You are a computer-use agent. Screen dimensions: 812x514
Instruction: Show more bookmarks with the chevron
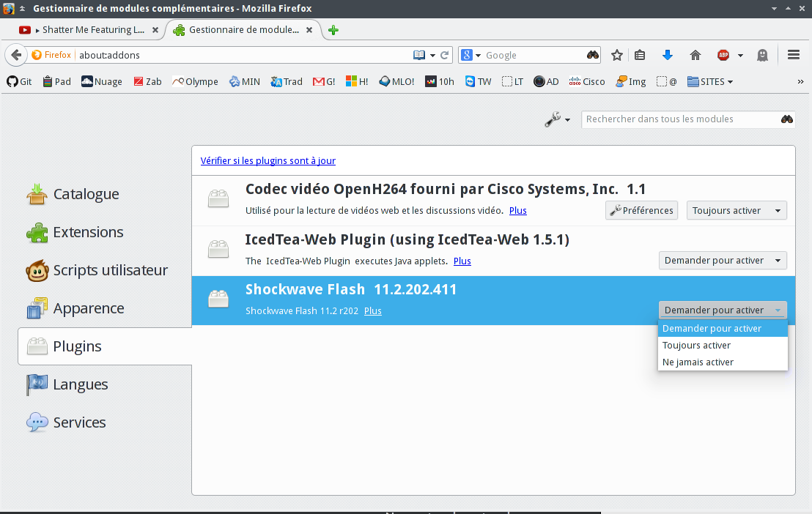point(800,81)
